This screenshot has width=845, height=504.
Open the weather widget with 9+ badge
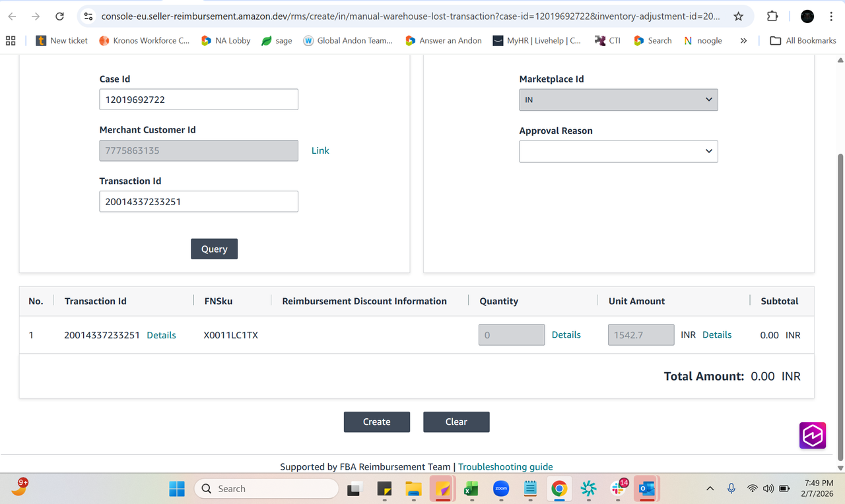pos(20,488)
